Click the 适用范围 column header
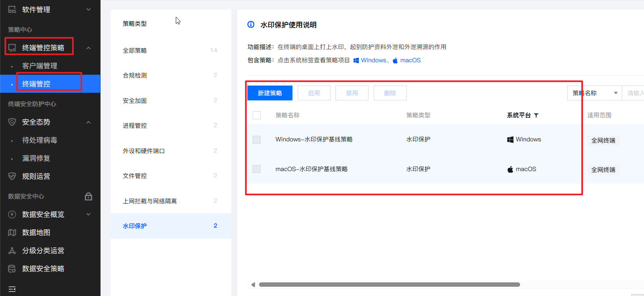 (x=599, y=115)
